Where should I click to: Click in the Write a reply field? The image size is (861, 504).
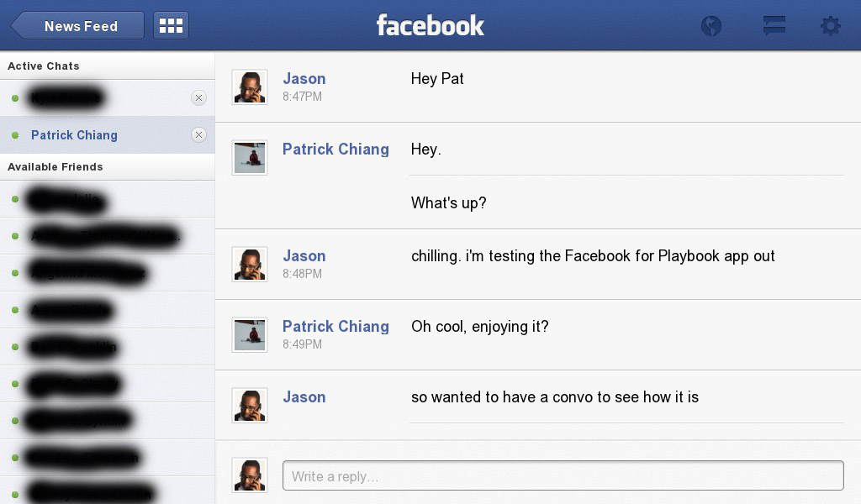click(x=563, y=475)
